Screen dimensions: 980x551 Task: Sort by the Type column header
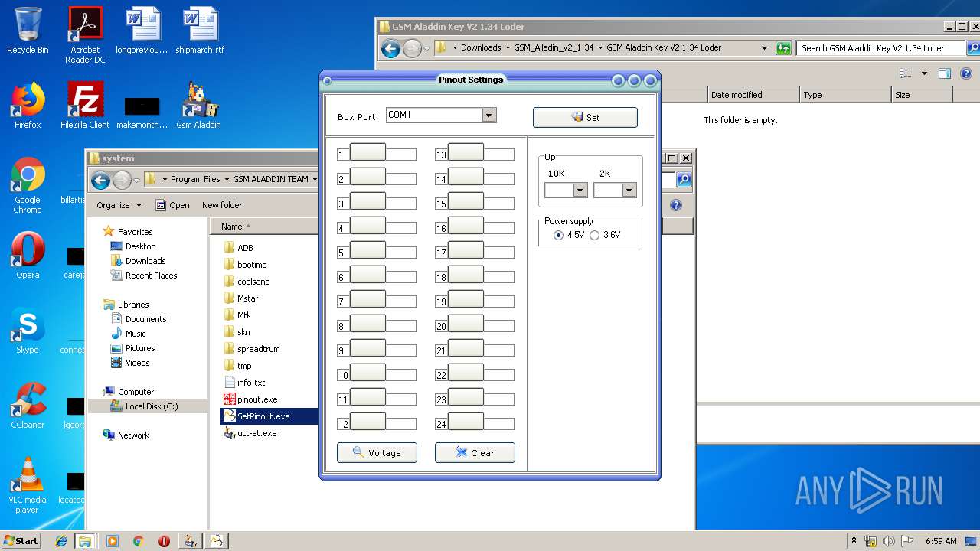tap(844, 95)
